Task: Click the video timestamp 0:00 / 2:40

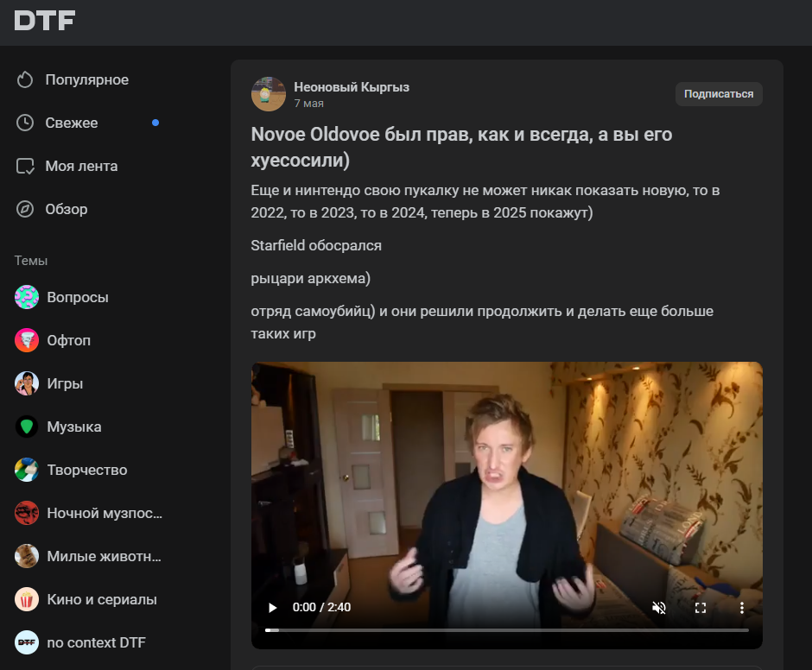Action: point(321,607)
